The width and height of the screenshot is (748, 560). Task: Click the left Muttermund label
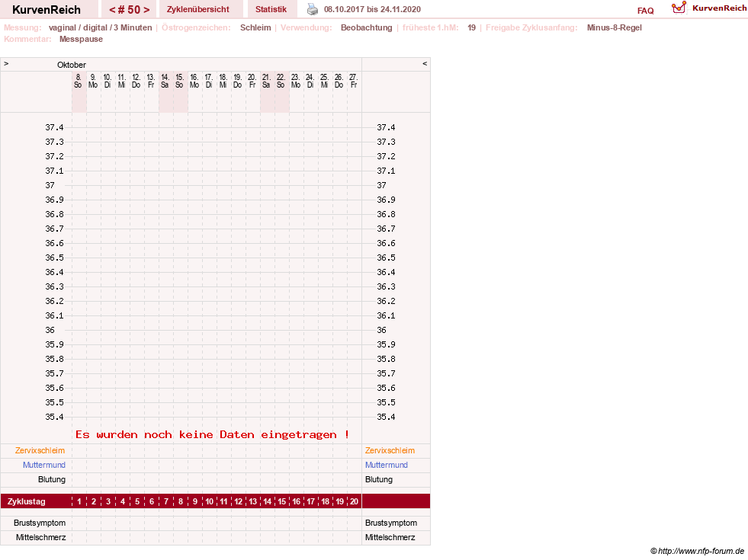coord(44,465)
